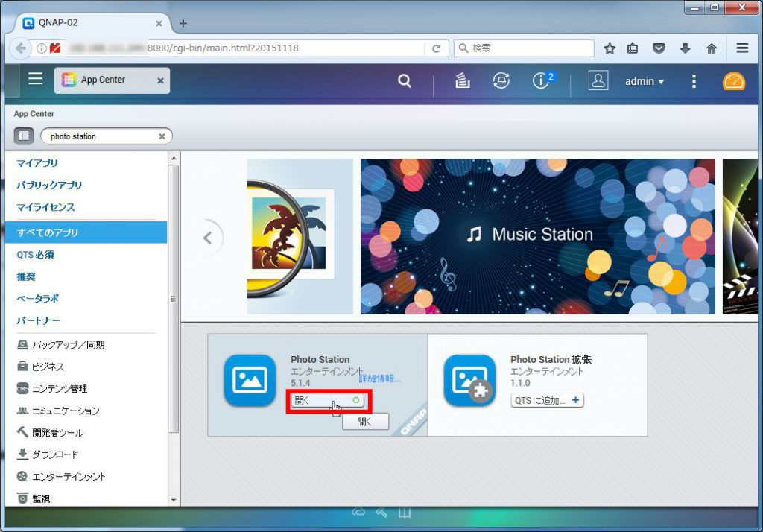The height and width of the screenshot is (532, 763).
Task: Open the browser bookmarks list icon
Action: 633,48
